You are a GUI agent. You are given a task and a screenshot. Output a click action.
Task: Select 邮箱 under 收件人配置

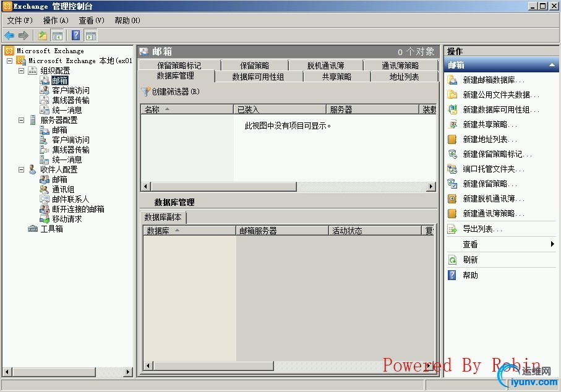(x=59, y=179)
